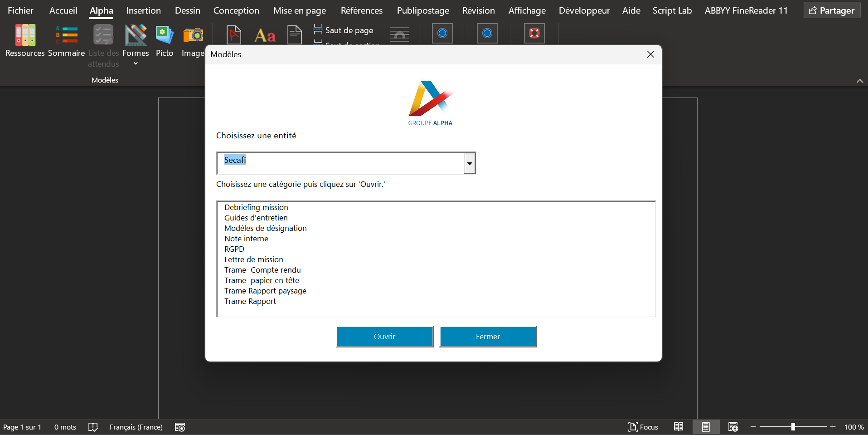Open the '100 %' zoom level dialog
Viewport: 868px width, 435px height.
click(x=854, y=427)
